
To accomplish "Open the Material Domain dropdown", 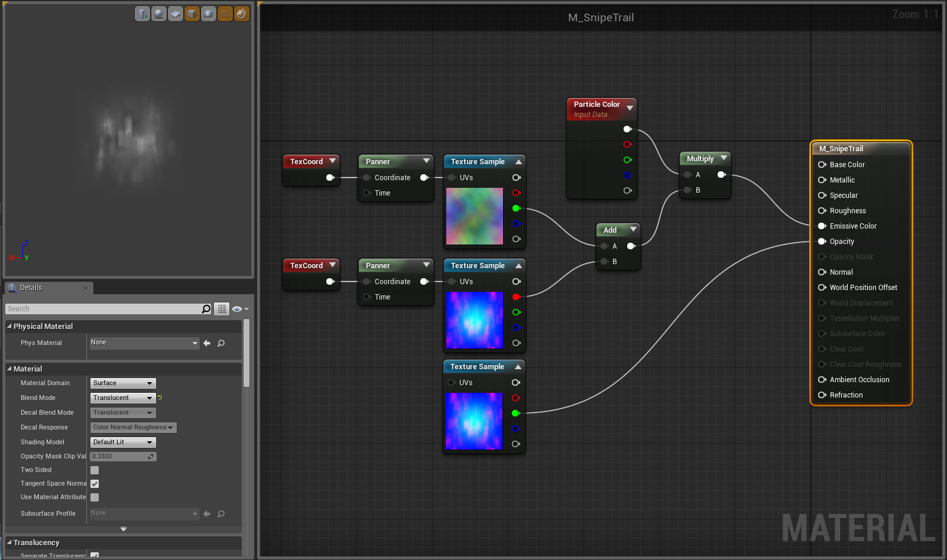I will (x=123, y=383).
